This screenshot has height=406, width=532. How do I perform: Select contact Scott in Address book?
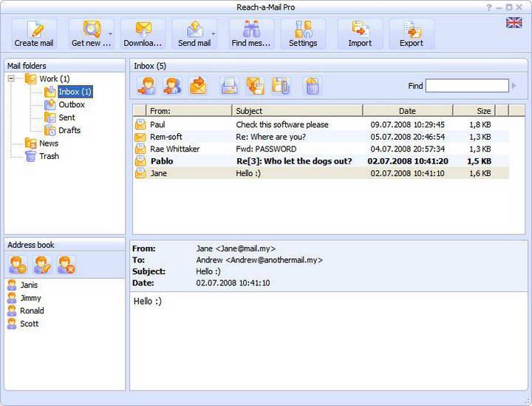click(x=23, y=324)
